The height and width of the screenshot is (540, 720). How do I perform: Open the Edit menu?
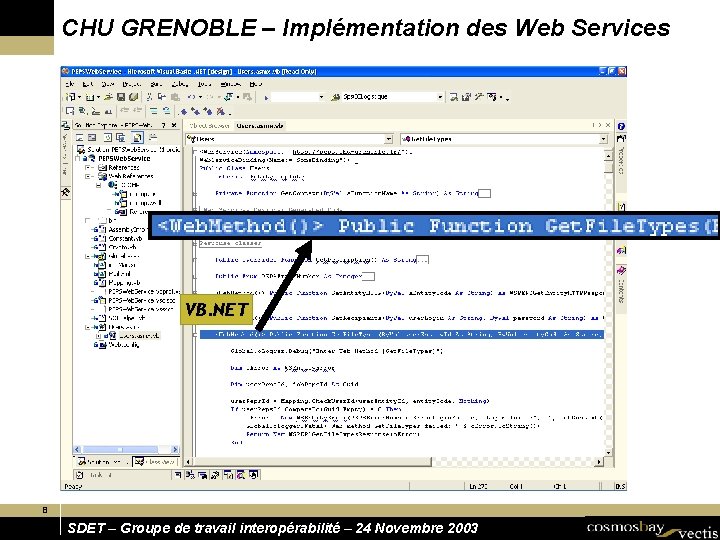[88, 84]
